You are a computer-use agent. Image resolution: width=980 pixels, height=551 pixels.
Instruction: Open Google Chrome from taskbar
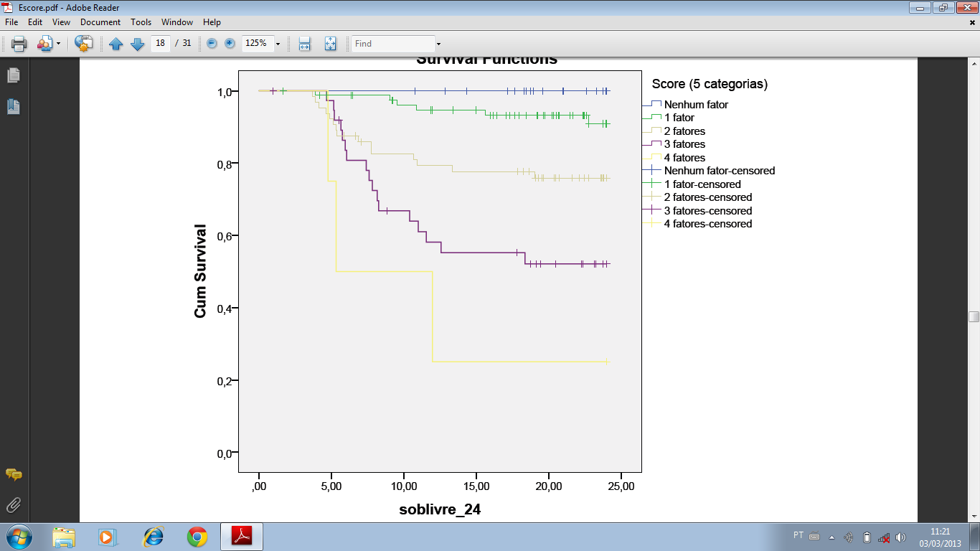(x=197, y=537)
